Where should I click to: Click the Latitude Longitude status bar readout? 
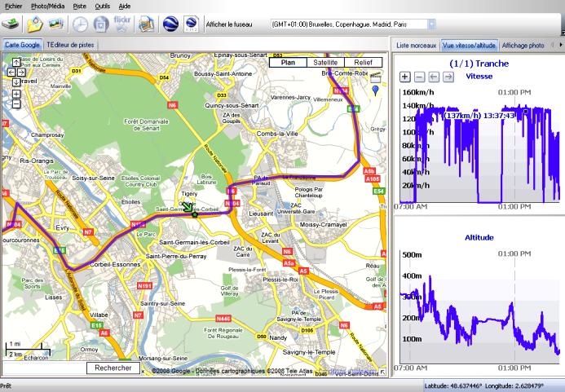click(484, 385)
